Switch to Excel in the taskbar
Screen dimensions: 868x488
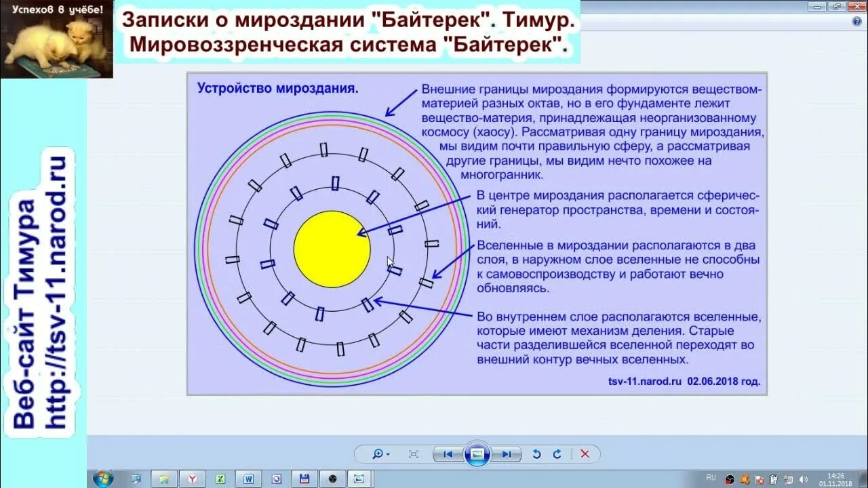click(220, 479)
